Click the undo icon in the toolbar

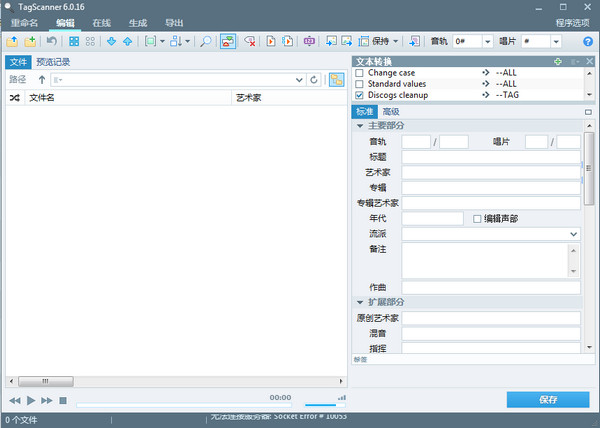(x=51, y=41)
